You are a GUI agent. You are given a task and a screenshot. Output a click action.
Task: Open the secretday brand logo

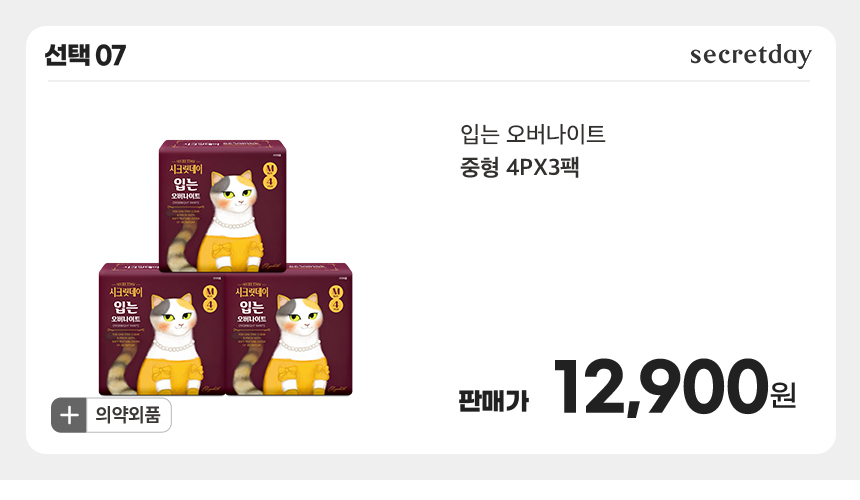pos(750,55)
